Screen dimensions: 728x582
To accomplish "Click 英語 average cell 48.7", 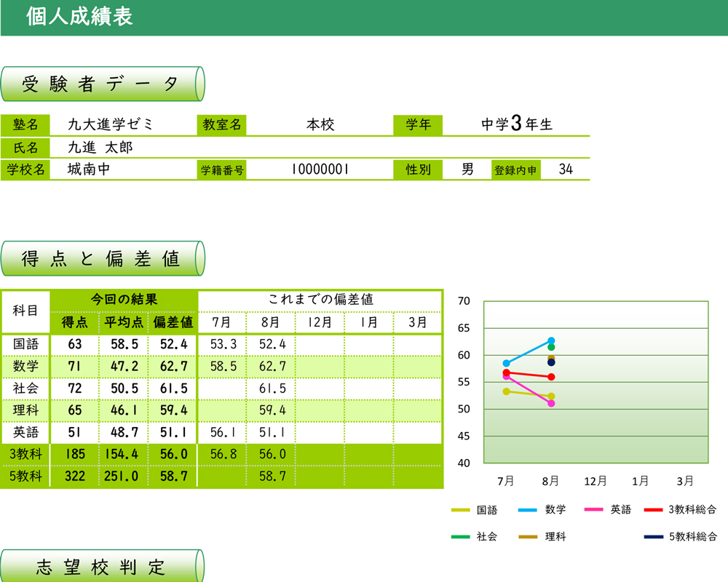I will point(124,433).
